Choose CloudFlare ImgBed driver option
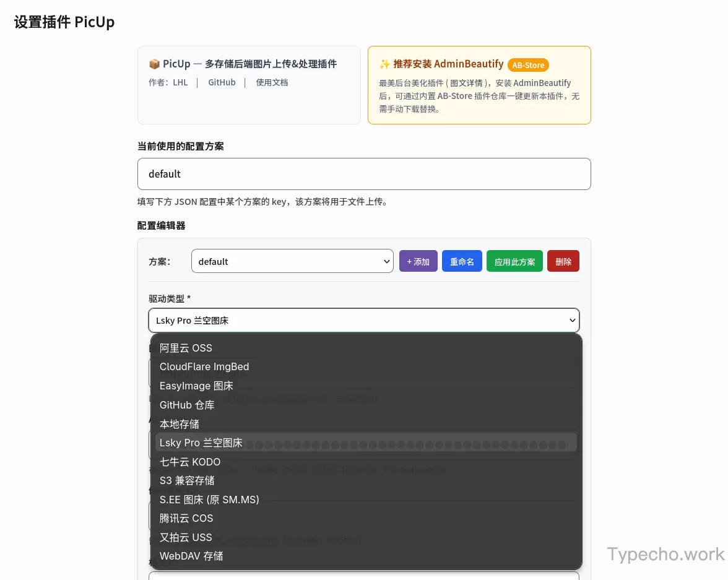Screen dimensions: 728x580 (204, 366)
